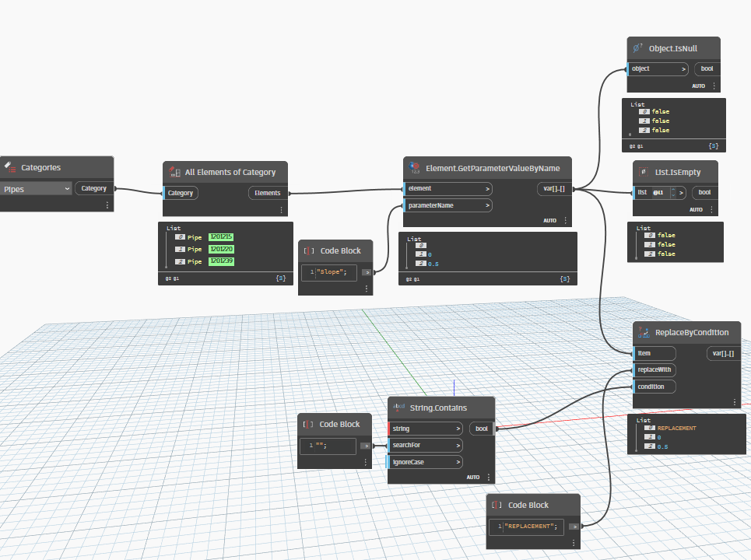The width and height of the screenshot is (751, 560).
Task: Expand the object input port chevron on Object.IsNull
Action: coord(683,69)
